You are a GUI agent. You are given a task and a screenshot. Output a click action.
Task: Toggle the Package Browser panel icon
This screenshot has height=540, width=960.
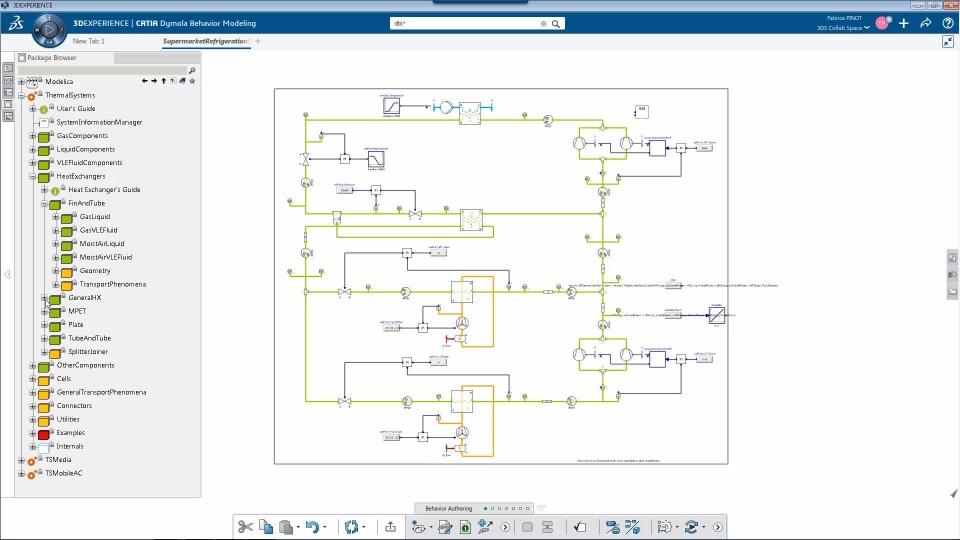(x=22, y=58)
